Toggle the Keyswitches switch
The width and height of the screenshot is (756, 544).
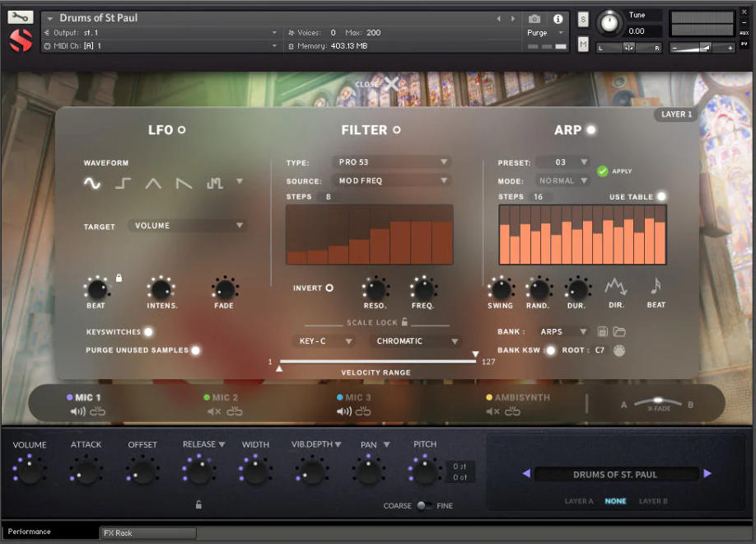(148, 332)
